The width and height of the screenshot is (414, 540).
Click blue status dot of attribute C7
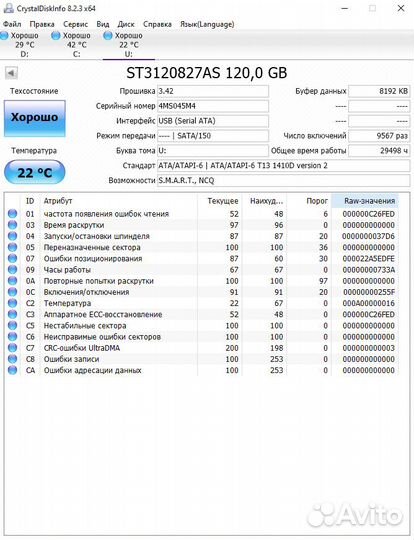coord(12,348)
